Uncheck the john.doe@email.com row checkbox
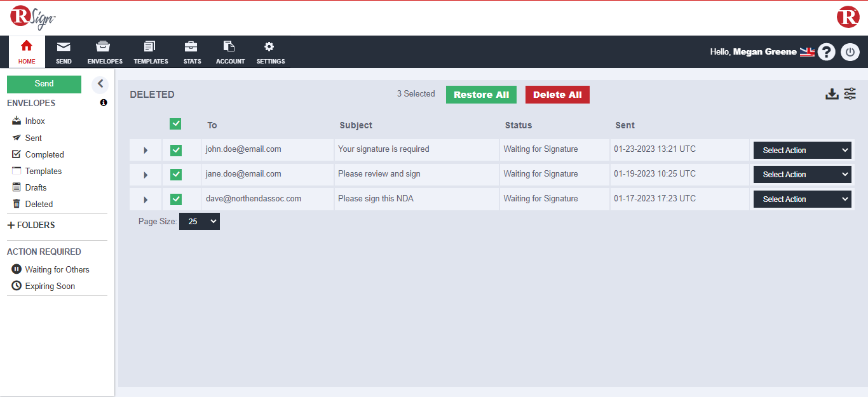The image size is (868, 397). 176,150
